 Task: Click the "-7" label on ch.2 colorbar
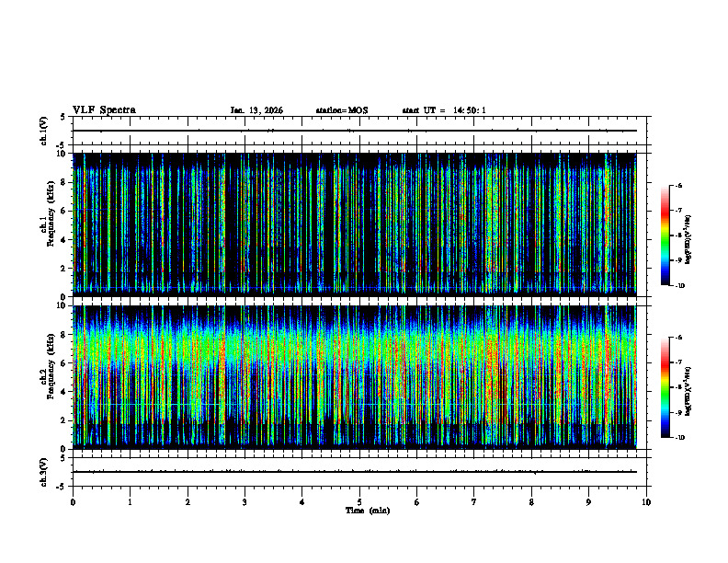click(x=678, y=362)
